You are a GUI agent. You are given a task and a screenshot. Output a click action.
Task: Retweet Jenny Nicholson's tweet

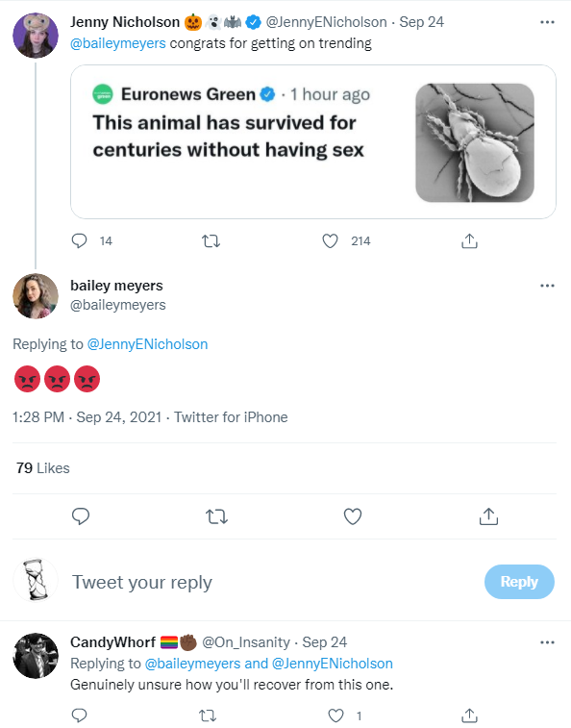pos(211,241)
